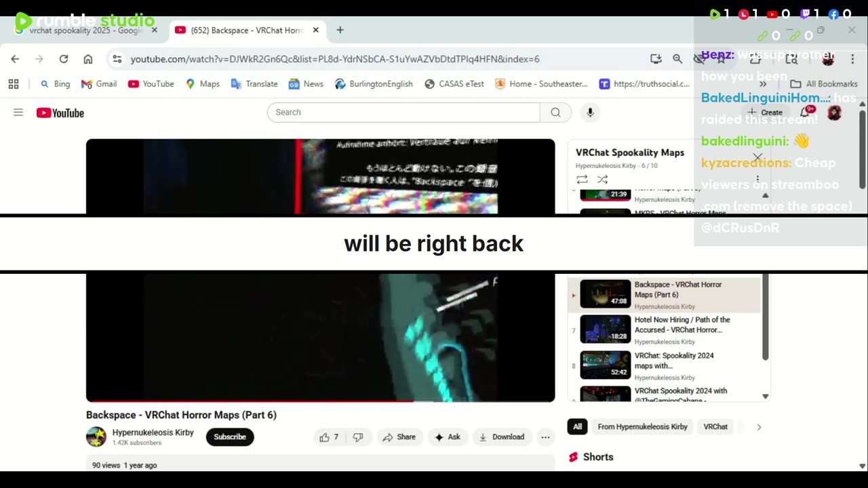The height and width of the screenshot is (488, 868).
Task: Open All Bookmarks folder
Action: click(x=824, y=84)
